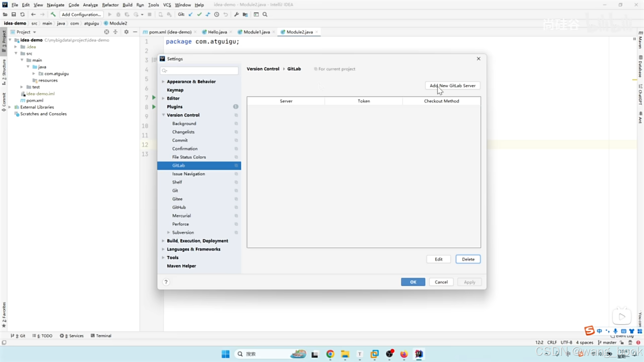Image resolution: width=644 pixels, height=362 pixels.
Task: Click the Synchronize reload icon in toolbar
Action: [22, 14]
